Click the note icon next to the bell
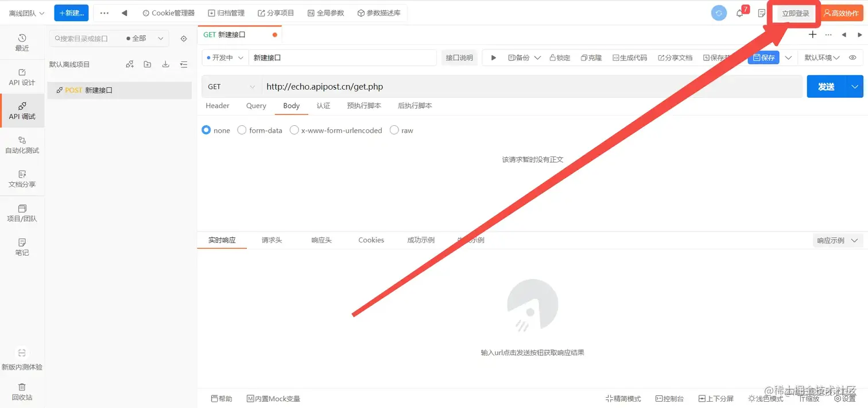Image resolution: width=868 pixels, height=408 pixels. point(762,13)
